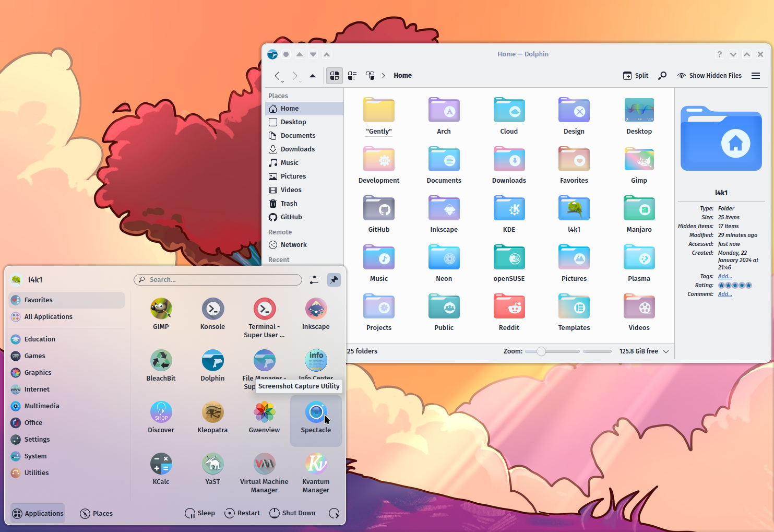Adjust the icon Zoom slider
Screen dimensions: 774x532
(541, 351)
